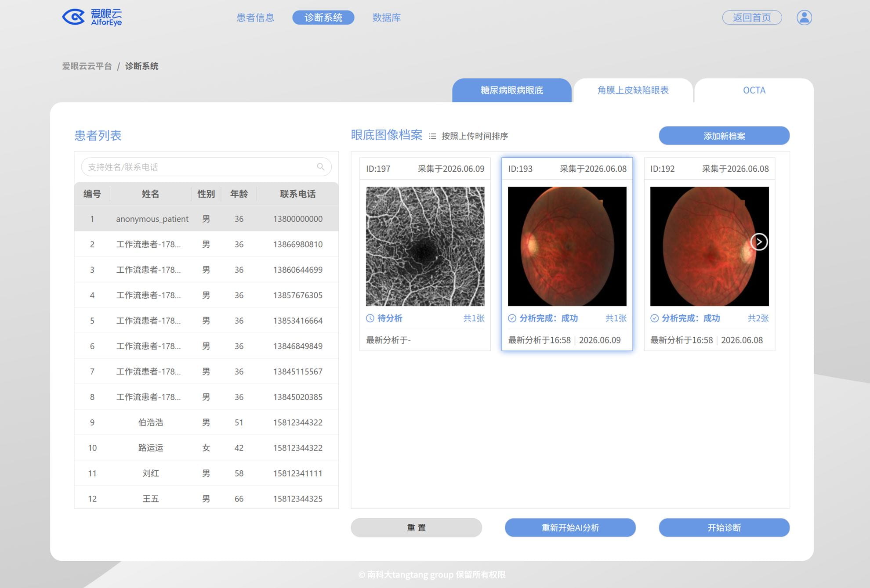Click the 重置 button
Screen dimensions: 870x588
(416, 527)
